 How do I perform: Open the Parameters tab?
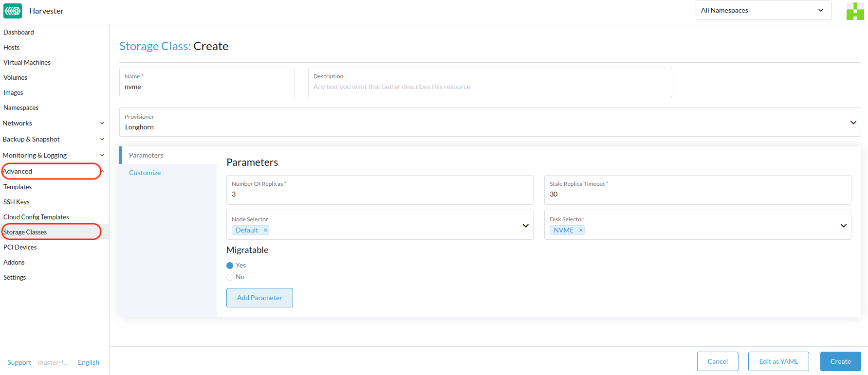coord(146,156)
